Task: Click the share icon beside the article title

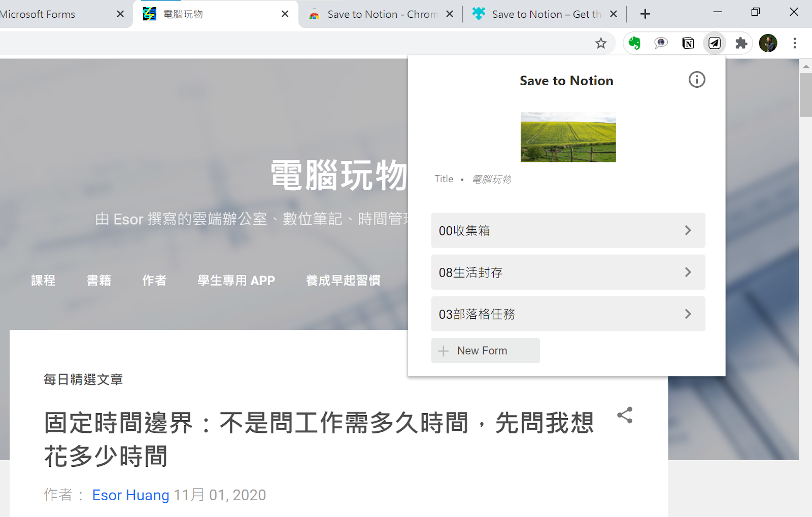Action: (625, 415)
